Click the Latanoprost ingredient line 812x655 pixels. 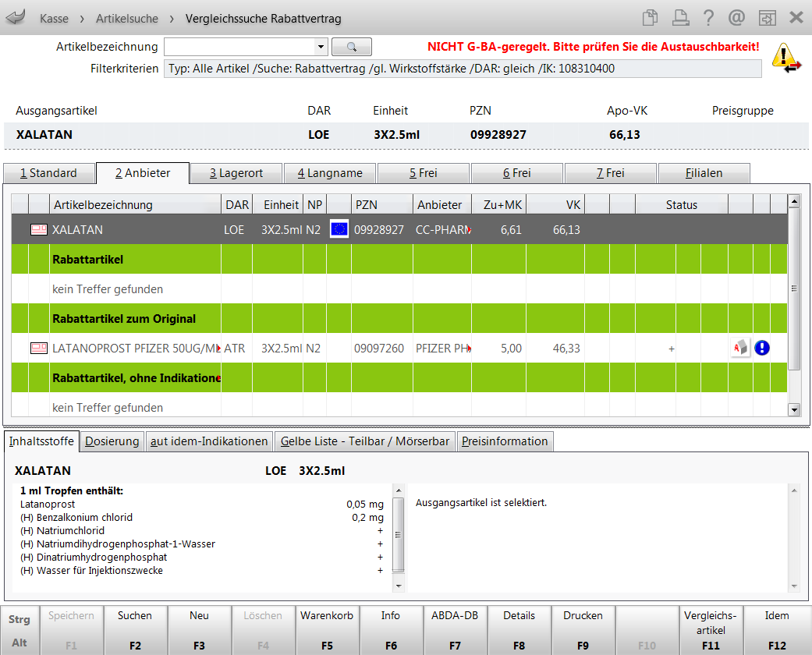[202, 505]
